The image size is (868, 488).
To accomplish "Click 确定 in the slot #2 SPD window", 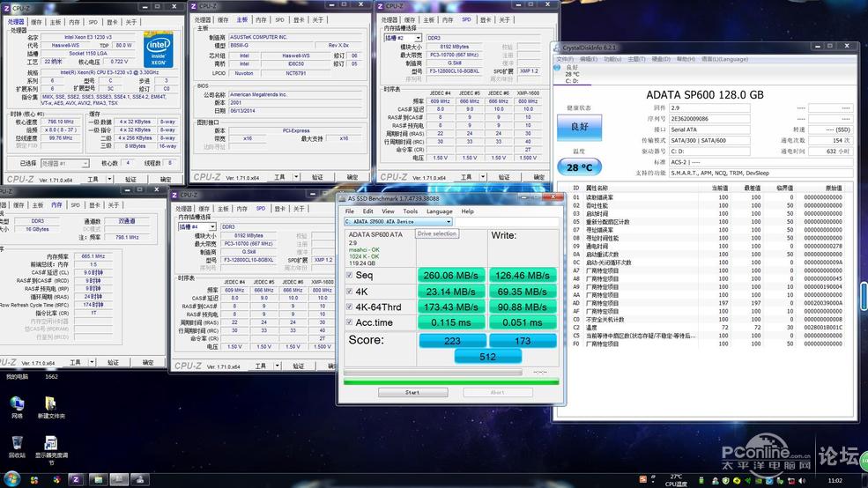I will point(538,177).
